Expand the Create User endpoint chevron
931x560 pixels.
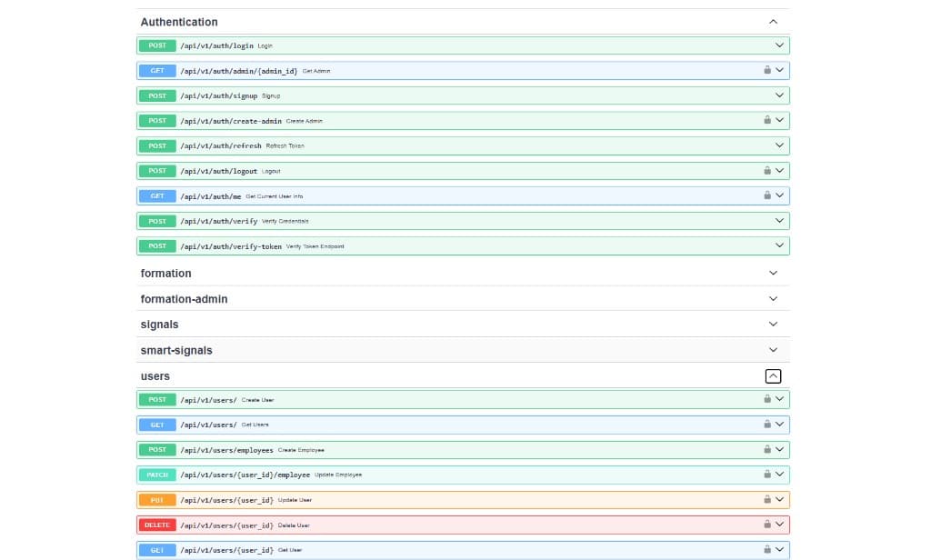pos(779,399)
